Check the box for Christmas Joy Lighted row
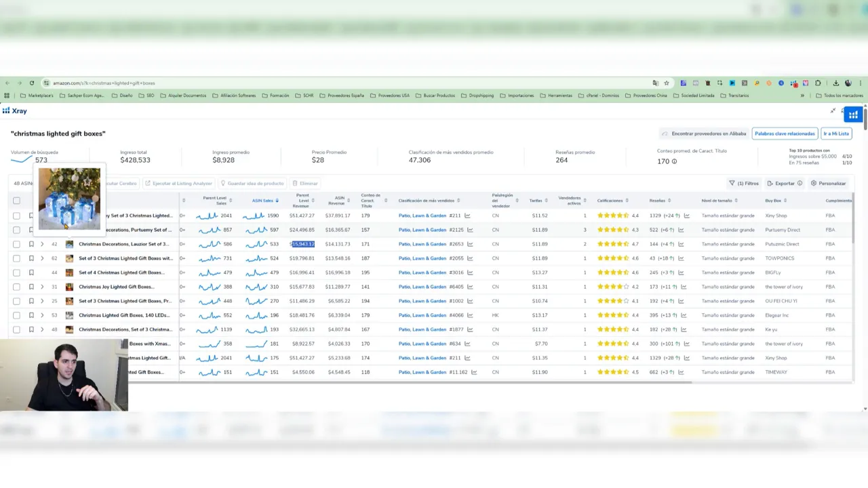This screenshot has height=488, width=868. pos(16,287)
